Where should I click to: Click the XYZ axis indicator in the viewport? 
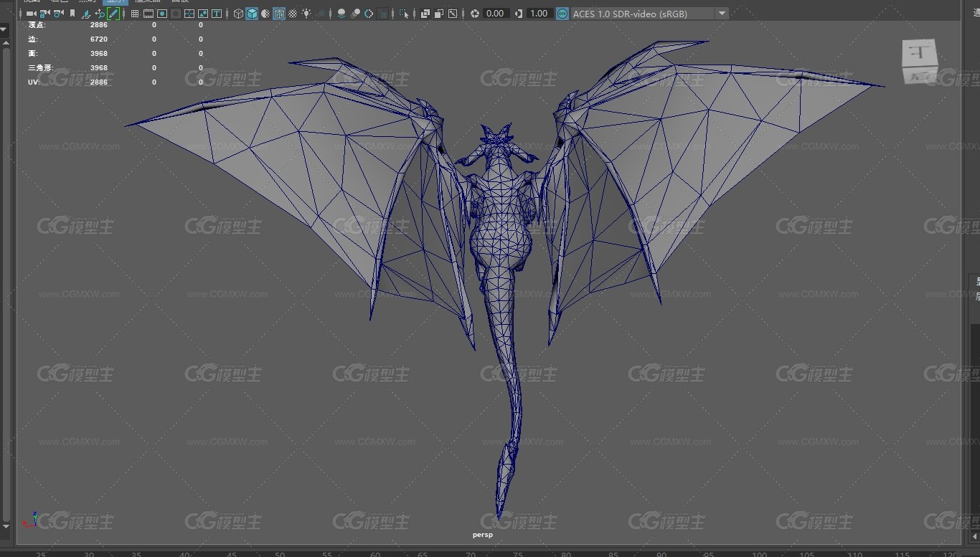(31, 519)
